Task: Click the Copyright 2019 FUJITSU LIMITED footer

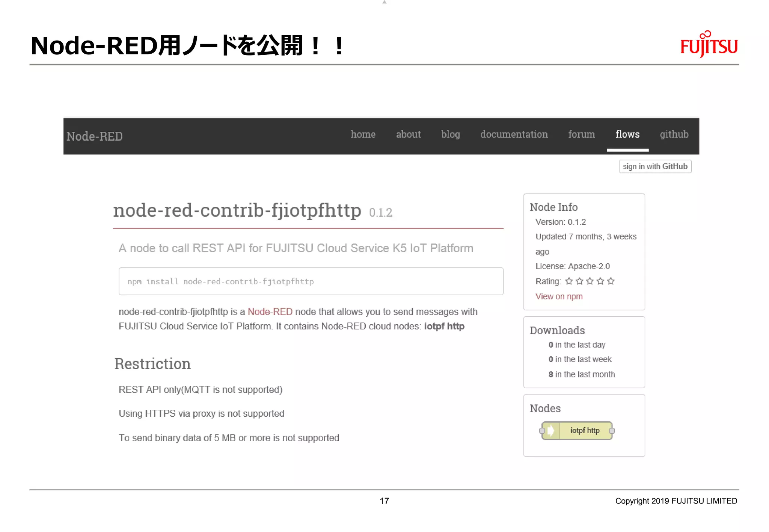Action: click(676, 501)
